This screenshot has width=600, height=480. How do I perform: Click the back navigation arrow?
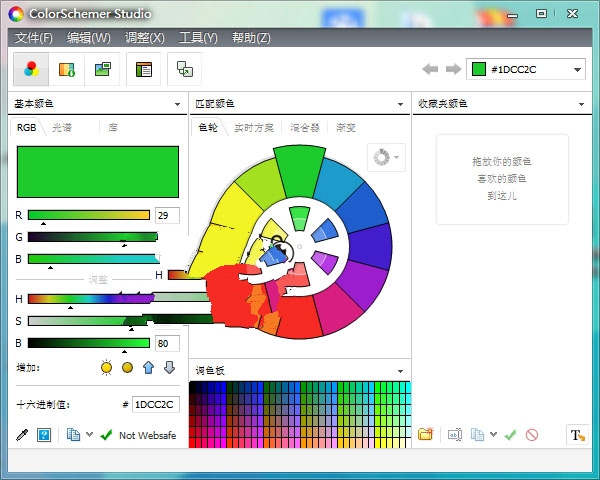430,69
